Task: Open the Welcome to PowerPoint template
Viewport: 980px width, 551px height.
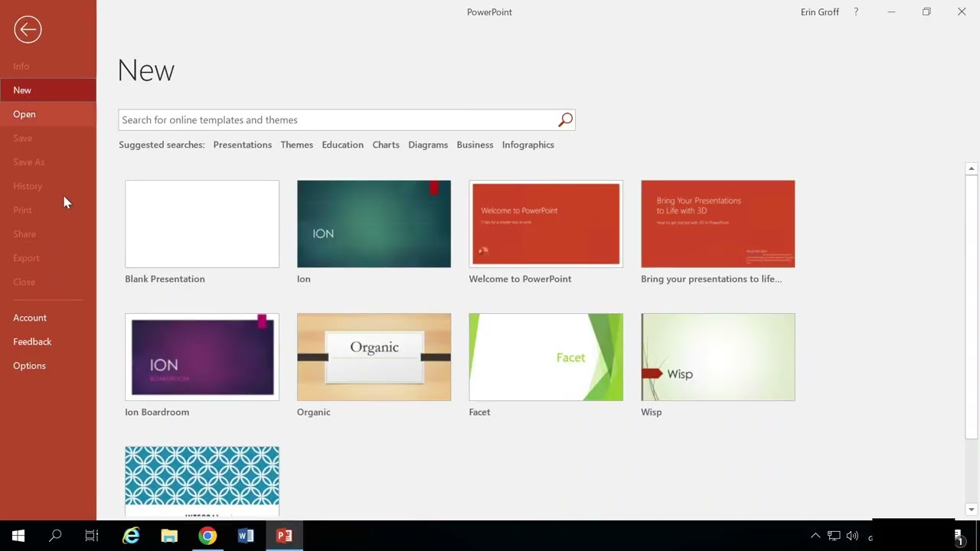Action: click(x=546, y=224)
